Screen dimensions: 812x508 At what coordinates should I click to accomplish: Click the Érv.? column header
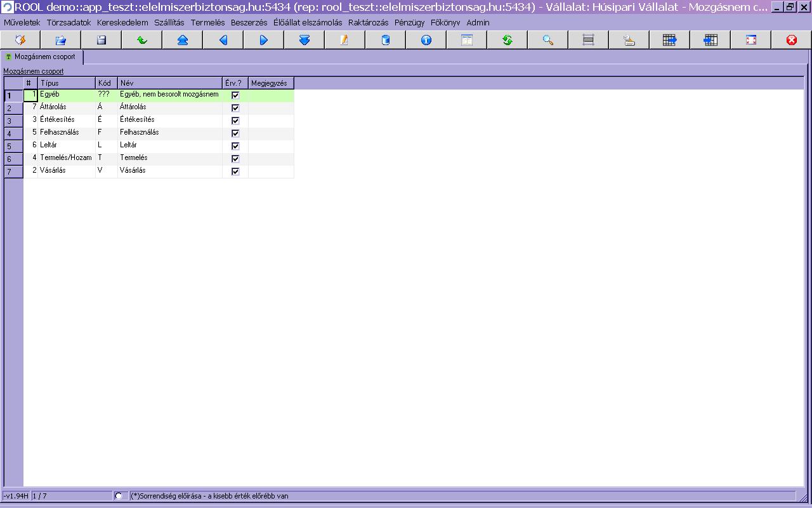[235, 83]
